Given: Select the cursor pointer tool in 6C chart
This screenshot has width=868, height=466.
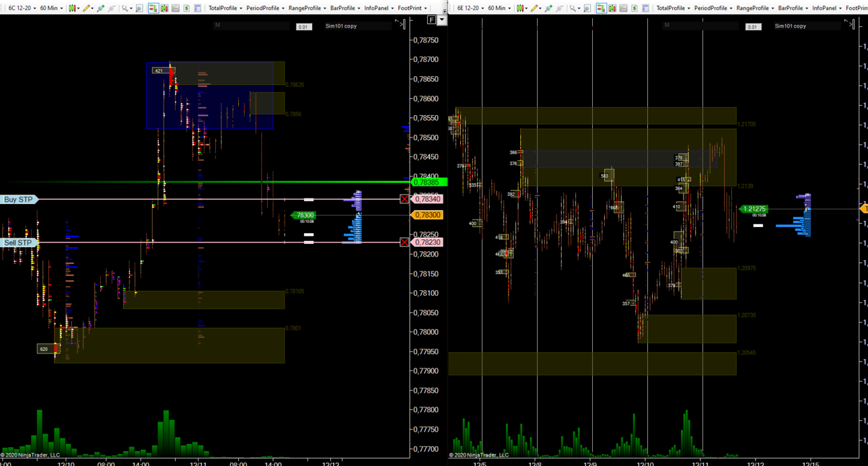Looking at the screenshot, I should point(126,8).
